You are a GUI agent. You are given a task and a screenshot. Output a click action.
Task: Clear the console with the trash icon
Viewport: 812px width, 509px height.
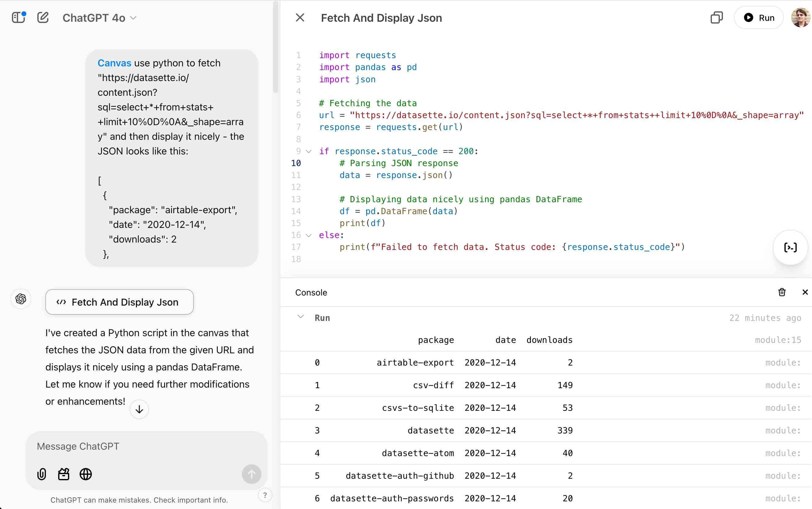[782, 292]
